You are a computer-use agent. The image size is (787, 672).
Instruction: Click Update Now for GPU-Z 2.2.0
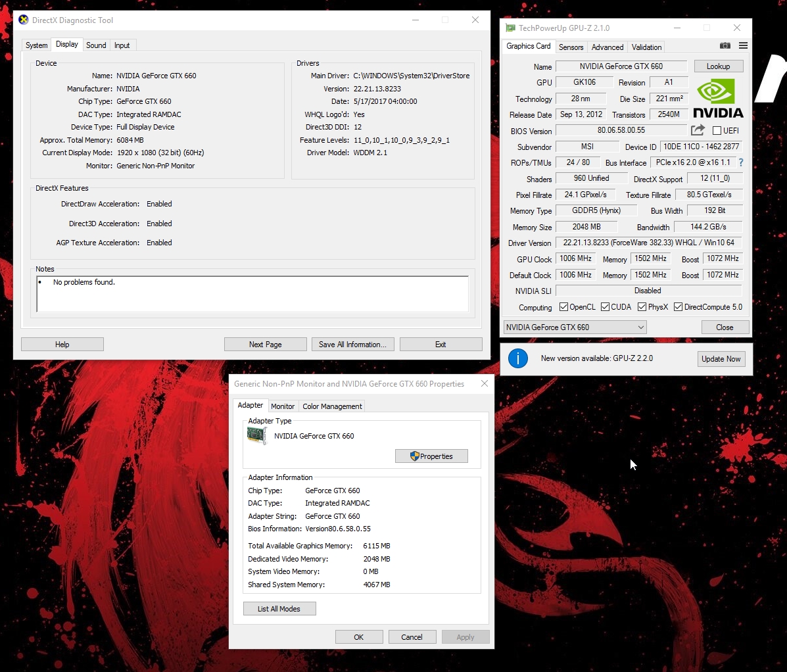pyautogui.click(x=721, y=359)
